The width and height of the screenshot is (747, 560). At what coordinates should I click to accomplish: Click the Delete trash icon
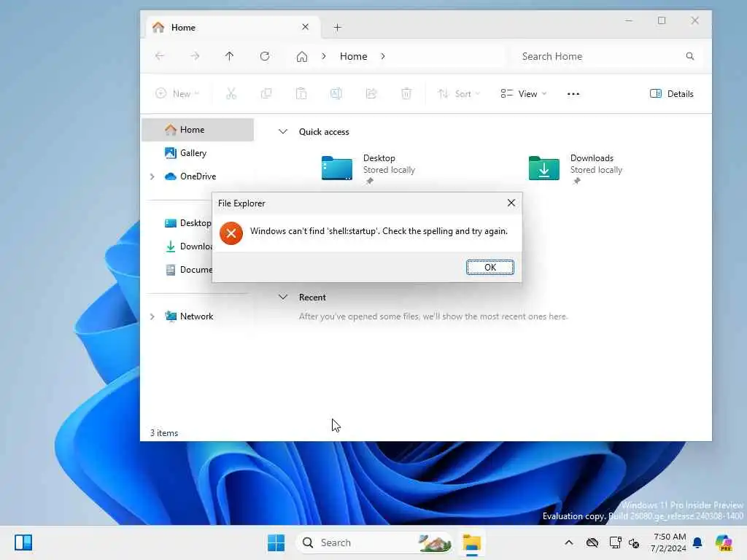click(406, 94)
